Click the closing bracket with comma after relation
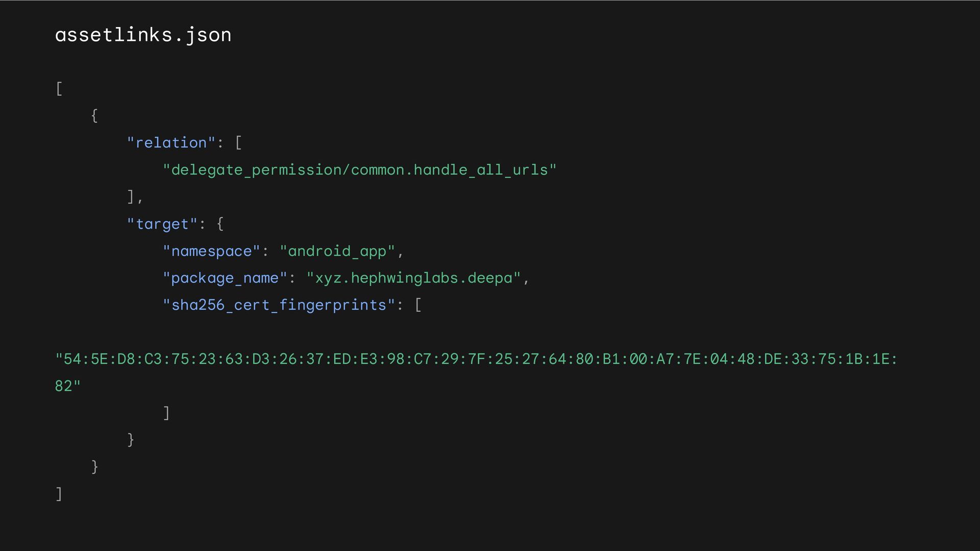Image resolution: width=980 pixels, height=551 pixels. click(134, 197)
